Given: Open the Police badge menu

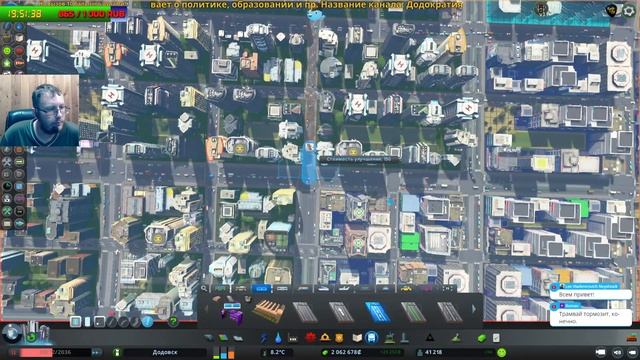Looking at the screenshot, I should tap(339, 338).
